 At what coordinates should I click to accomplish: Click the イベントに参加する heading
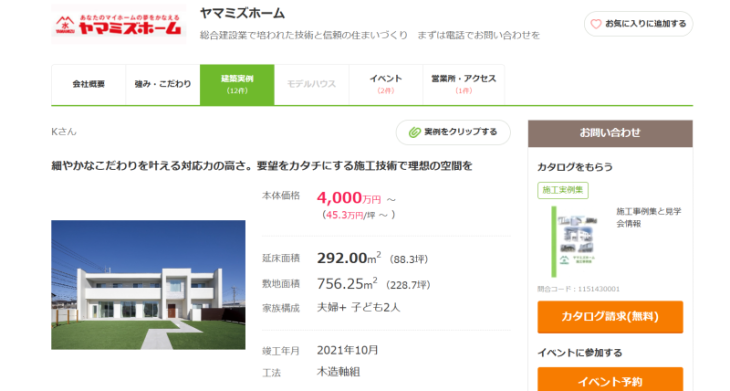click(580, 353)
